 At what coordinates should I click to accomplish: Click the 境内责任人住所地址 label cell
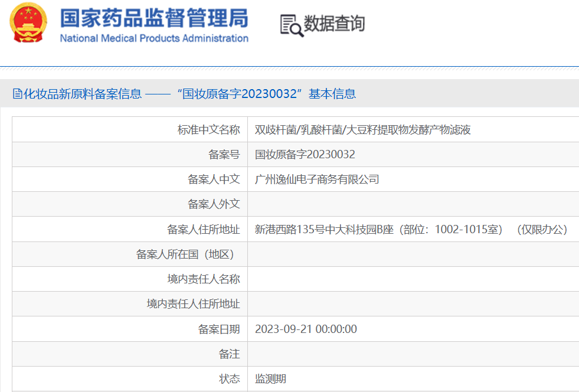[x=130, y=303]
